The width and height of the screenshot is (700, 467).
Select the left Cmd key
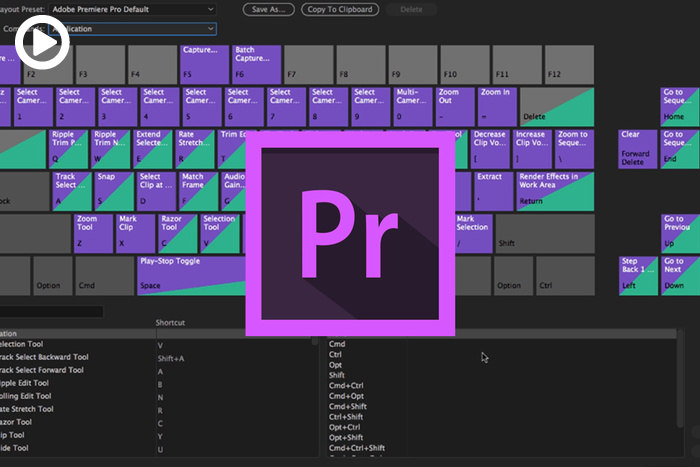(104, 276)
